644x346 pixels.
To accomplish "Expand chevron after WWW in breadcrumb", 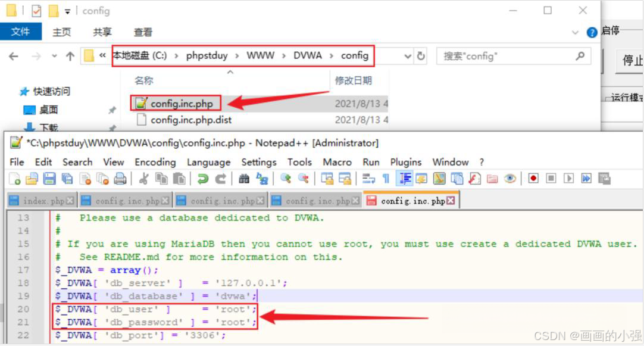I will coord(284,56).
